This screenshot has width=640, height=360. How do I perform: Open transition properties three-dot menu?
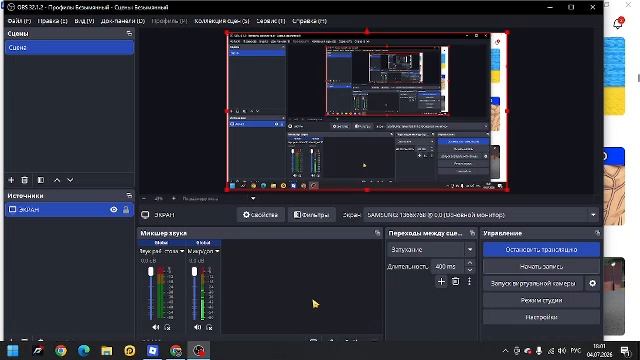(469, 282)
